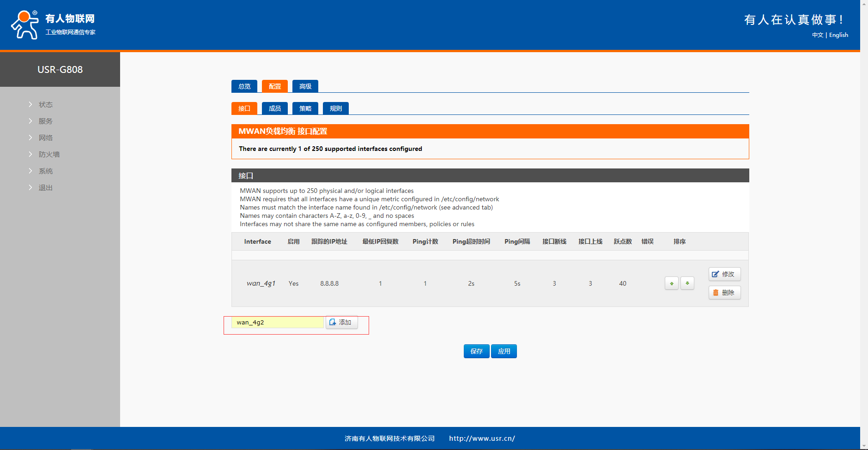Screen dimensions: 868x450
Task: Expand the 服务 sidebar menu
Action: click(45, 121)
